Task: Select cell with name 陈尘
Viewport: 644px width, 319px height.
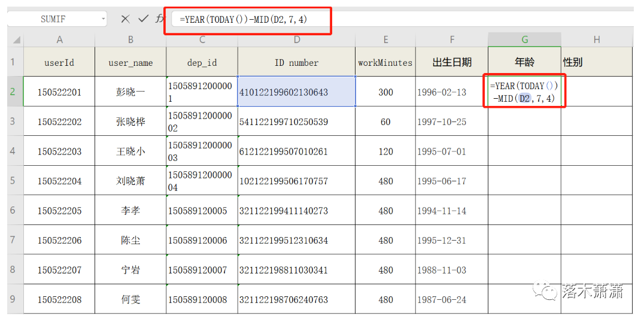Action: point(130,239)
